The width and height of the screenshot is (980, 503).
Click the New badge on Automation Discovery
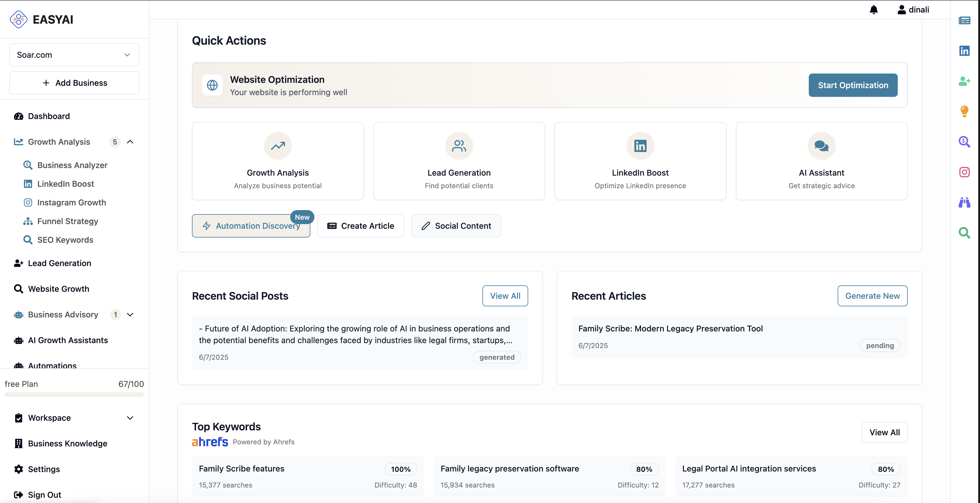click(302, 217)
